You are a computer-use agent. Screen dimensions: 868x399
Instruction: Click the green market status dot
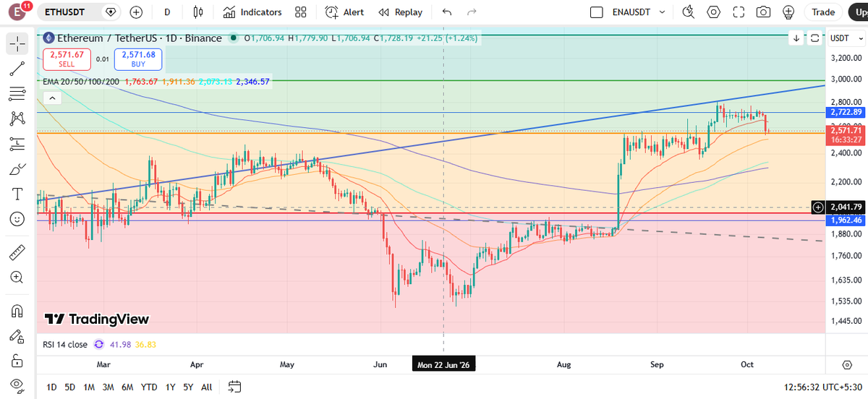[233, 38]
